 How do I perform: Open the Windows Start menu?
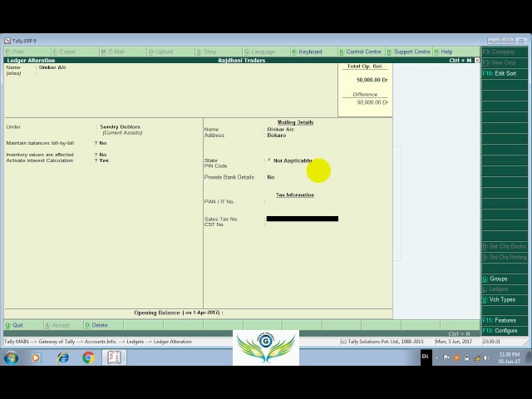[x=11, y=357]
